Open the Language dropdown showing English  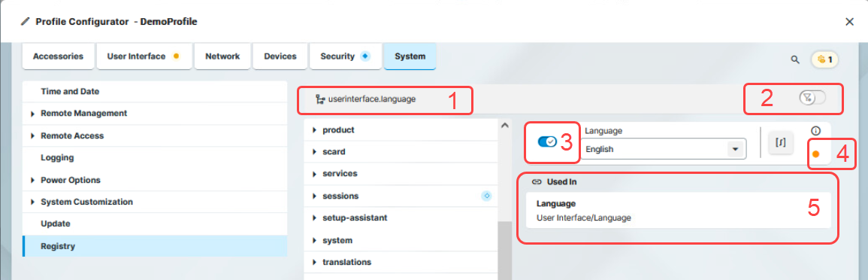(663, 149)
